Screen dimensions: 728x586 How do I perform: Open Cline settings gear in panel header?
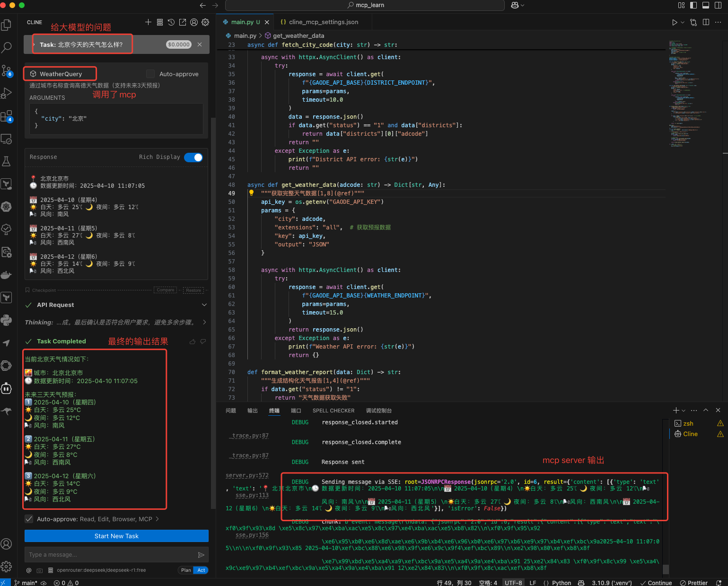point(205,22)
